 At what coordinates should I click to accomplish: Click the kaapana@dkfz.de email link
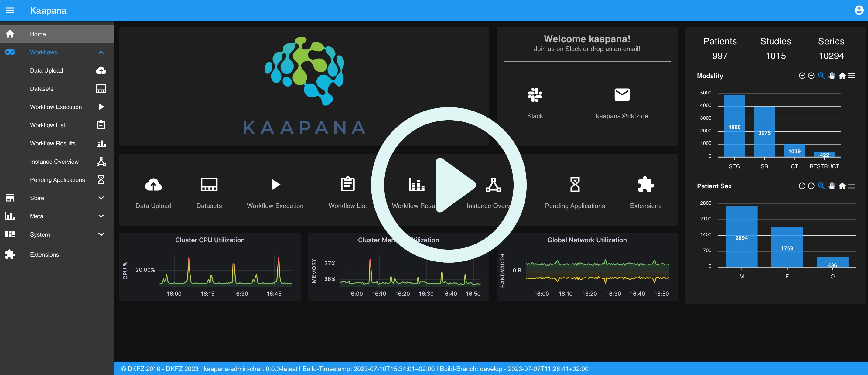tap(622, 116)
